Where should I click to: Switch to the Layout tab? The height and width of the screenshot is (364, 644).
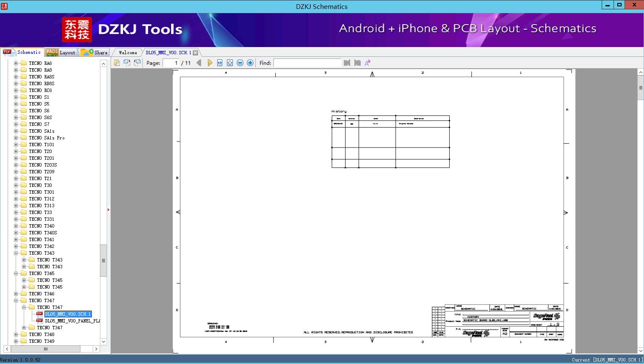61,53
